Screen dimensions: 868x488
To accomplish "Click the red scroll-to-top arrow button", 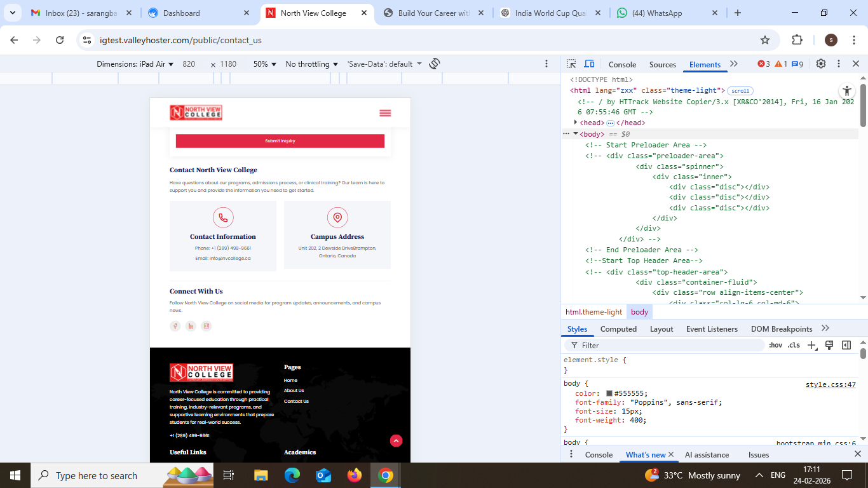I will point(396,440).
